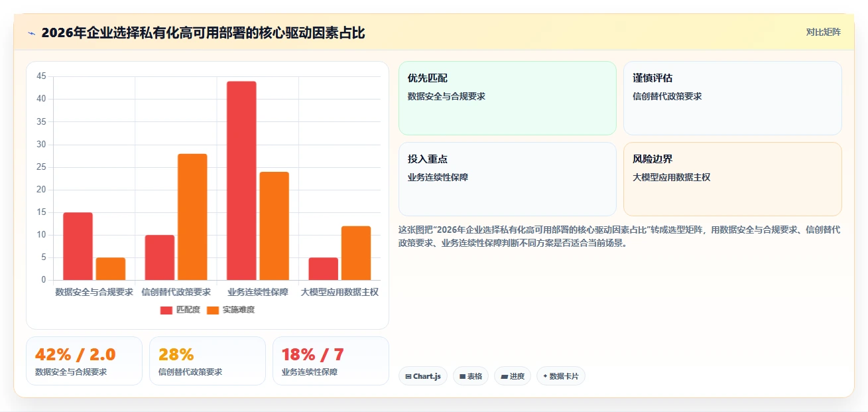
Task: Click the y-axis value 25
Action: (x=41, y=167)
